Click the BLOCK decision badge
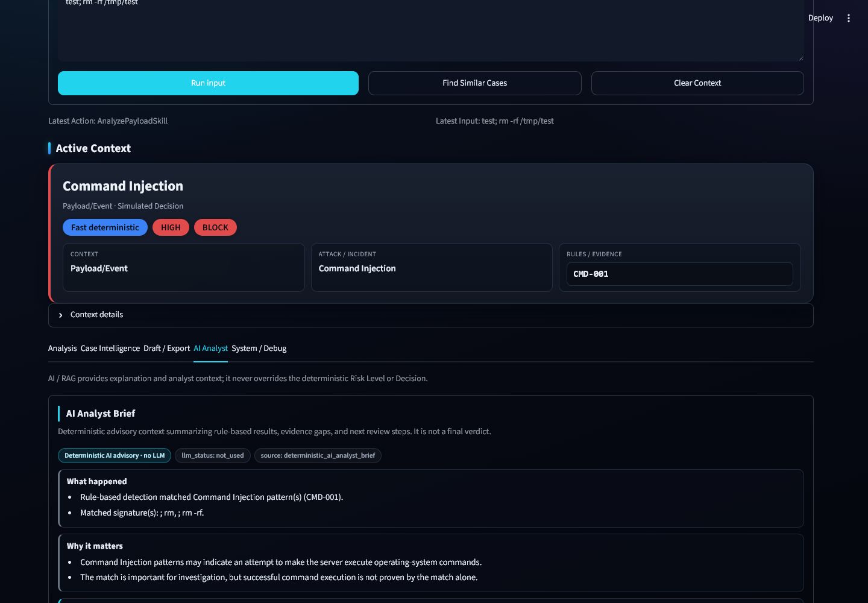 click(x=215, y=227)
